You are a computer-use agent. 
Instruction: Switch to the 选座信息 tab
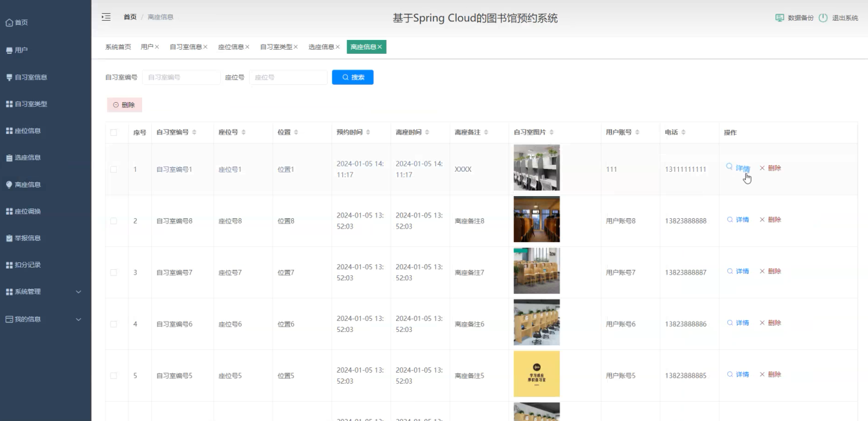321,47
